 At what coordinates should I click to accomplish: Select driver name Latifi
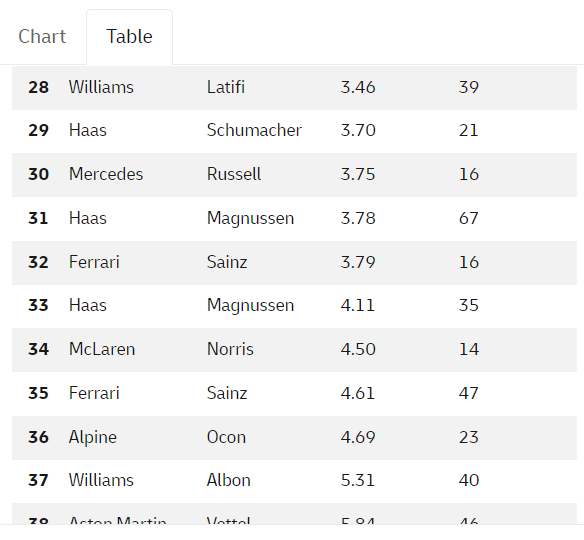point(226,87)
